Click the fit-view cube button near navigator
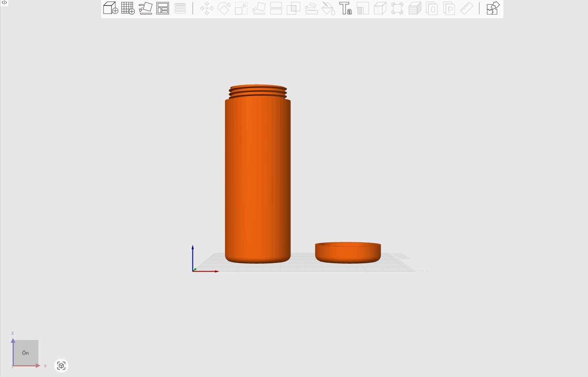This screenshot has height=377, width=588. coord(61,366)
